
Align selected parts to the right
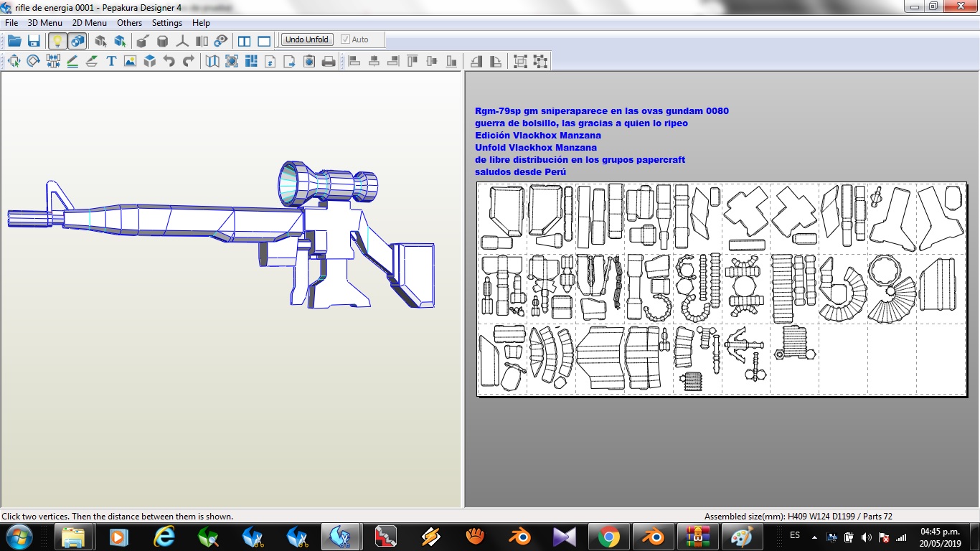(393, 61)
